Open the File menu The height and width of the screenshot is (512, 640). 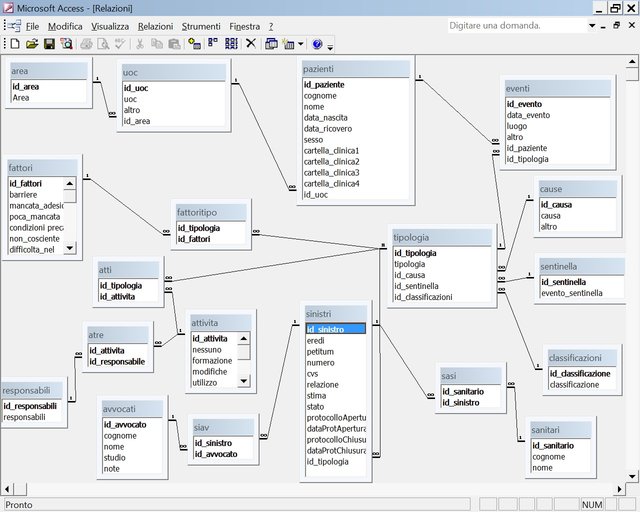32,27
